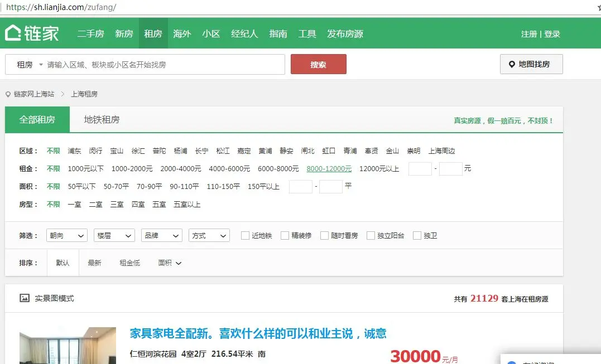Click the minimum rent input field
The height and width of the screenshot is (364, 601).
[x=420, y=169]
